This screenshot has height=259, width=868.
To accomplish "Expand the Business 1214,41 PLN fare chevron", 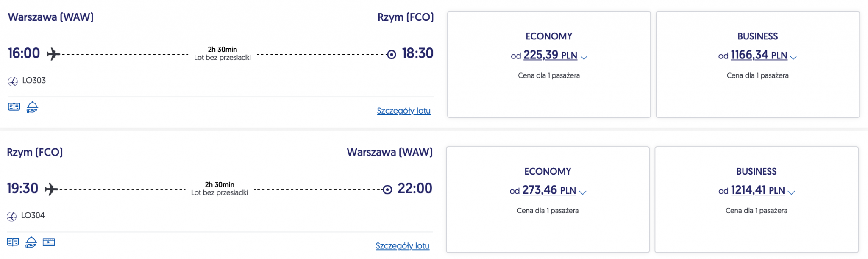I will [791, 192].
